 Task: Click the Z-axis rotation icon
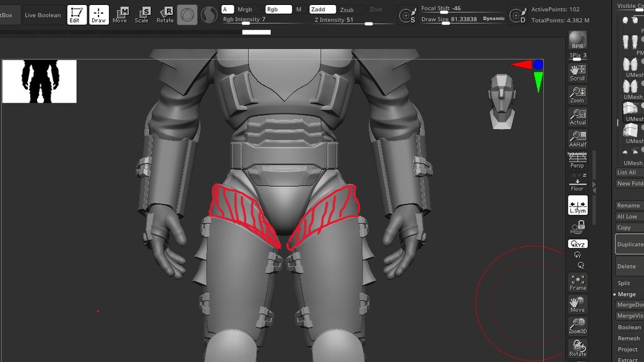pos(581,265)
